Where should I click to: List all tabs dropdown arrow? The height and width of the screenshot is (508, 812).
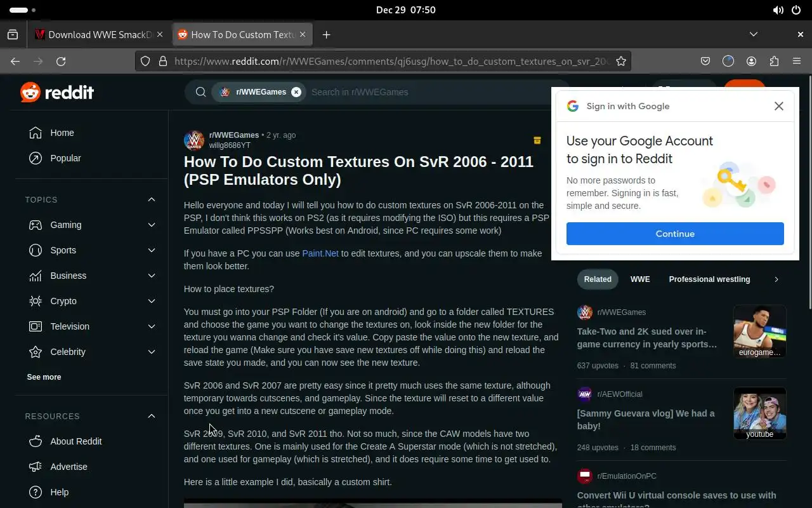click(754, 34)
